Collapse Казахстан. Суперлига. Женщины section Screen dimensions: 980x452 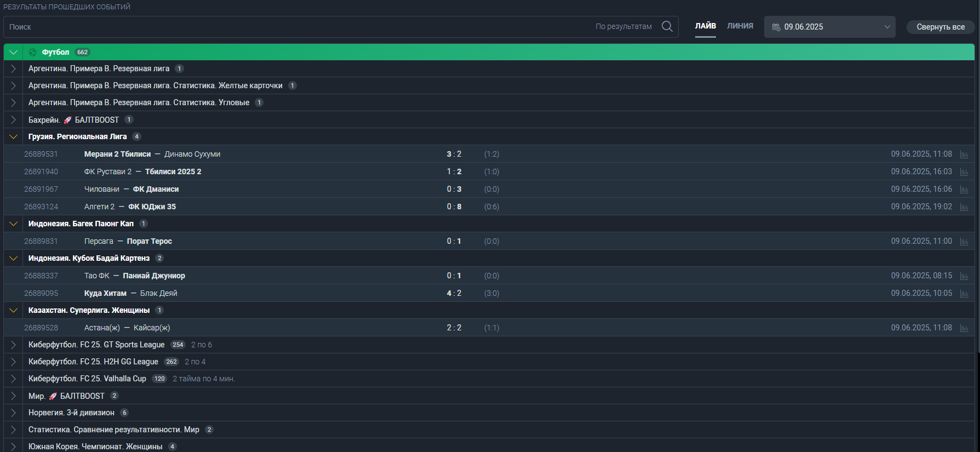[x=13, y=310]
